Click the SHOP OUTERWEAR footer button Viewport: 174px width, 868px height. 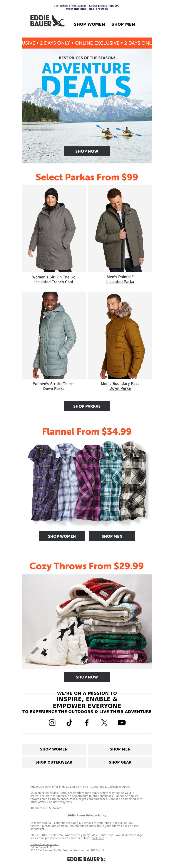click(54, 762)
